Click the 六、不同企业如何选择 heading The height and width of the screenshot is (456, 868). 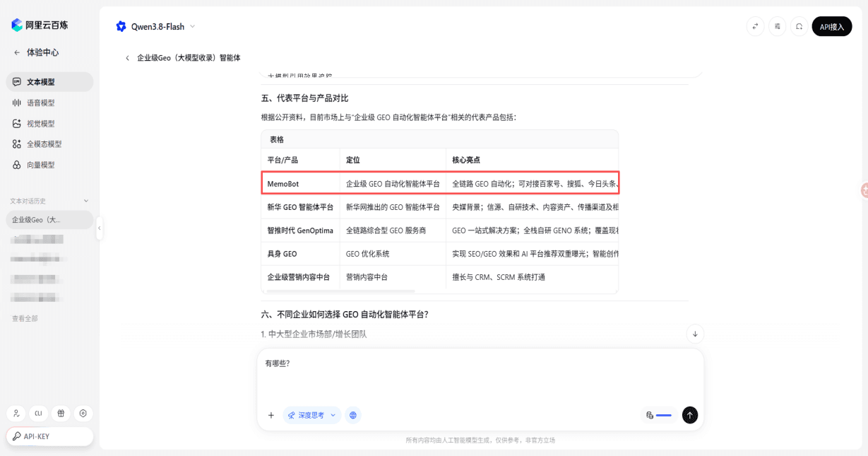click(345, 314)
